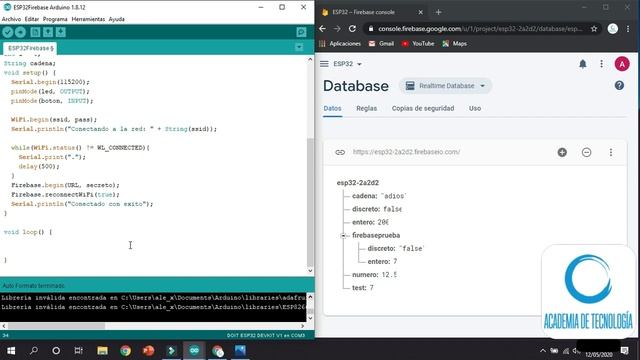Open Task View on the taskbar
640x360 pixels.
click(x=78, y=351)
